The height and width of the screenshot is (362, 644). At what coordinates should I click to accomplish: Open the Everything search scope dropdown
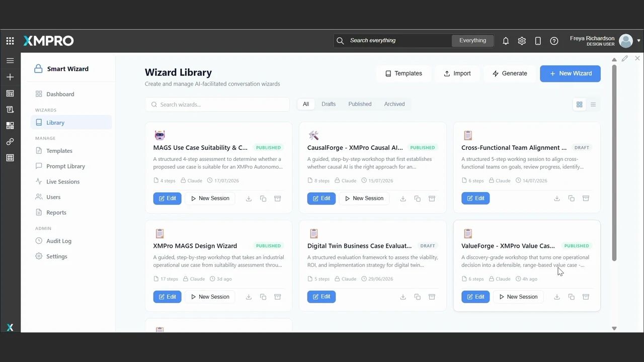click(472, 41)
